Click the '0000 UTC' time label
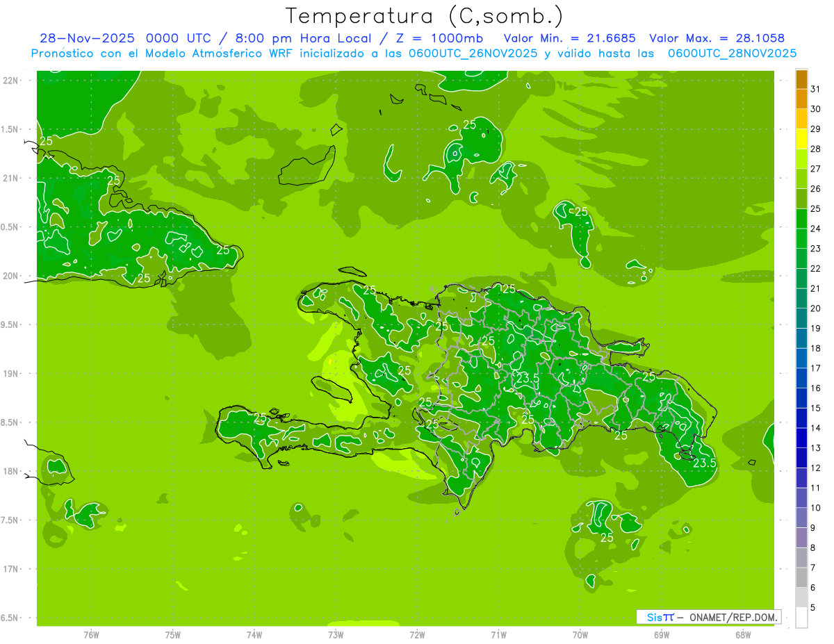This screenshot has width=834, height=644. 180,38
